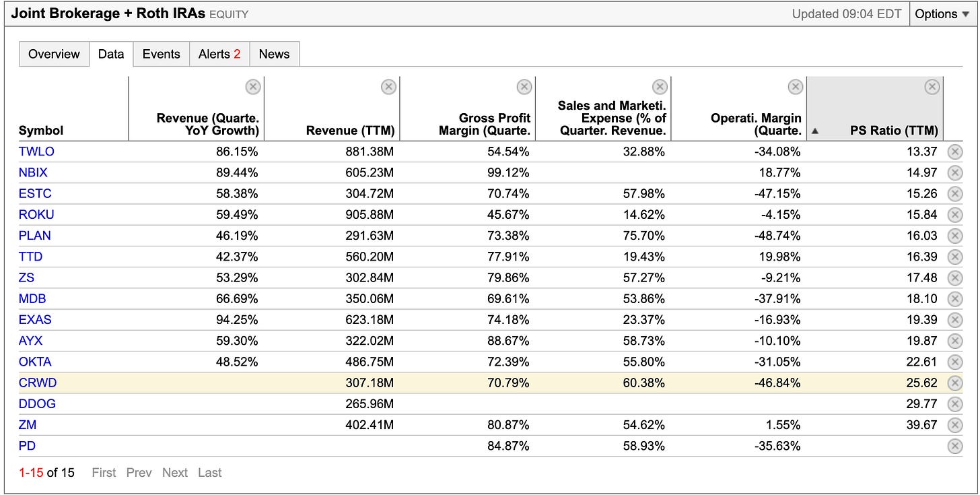
Task: Remove the Sales and Marketing Expense column
Action: click(660, 86)
